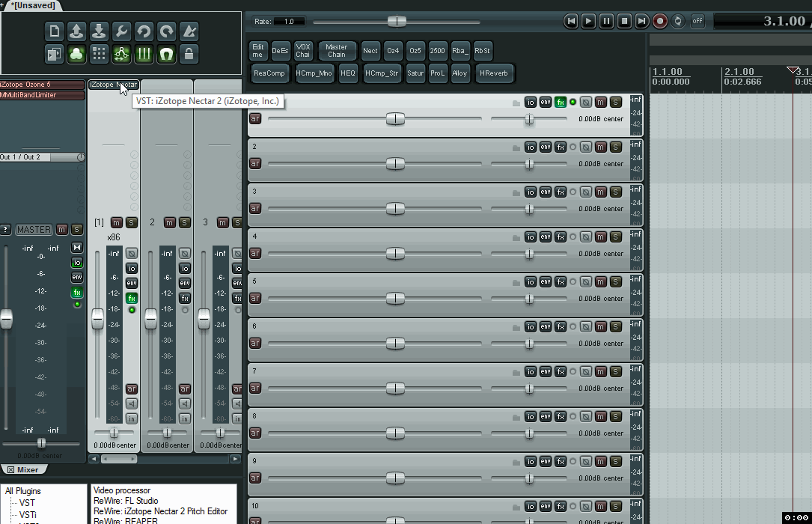Mute the MASTER track in mixer
This screenshot has width=812, height=524.
tap(61, 229)
